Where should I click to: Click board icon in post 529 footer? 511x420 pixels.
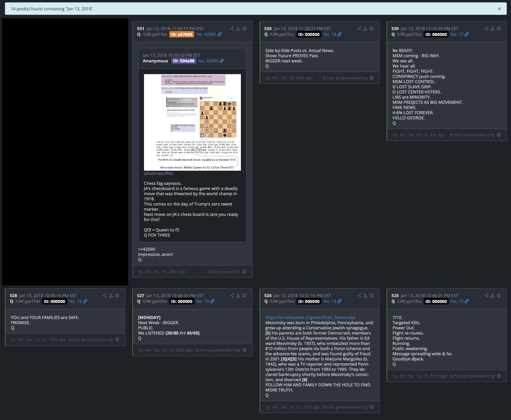click(x=499, y=135)
